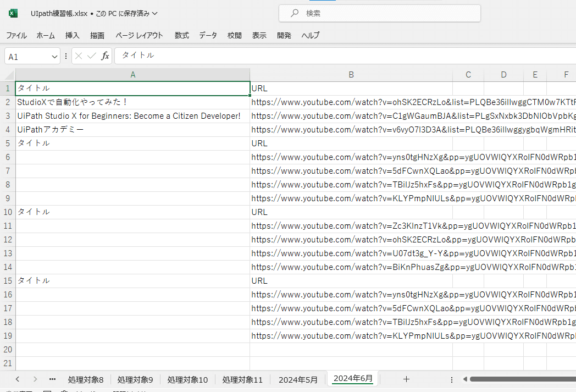Click the formula bar options dots

click(x=66, y=56)
